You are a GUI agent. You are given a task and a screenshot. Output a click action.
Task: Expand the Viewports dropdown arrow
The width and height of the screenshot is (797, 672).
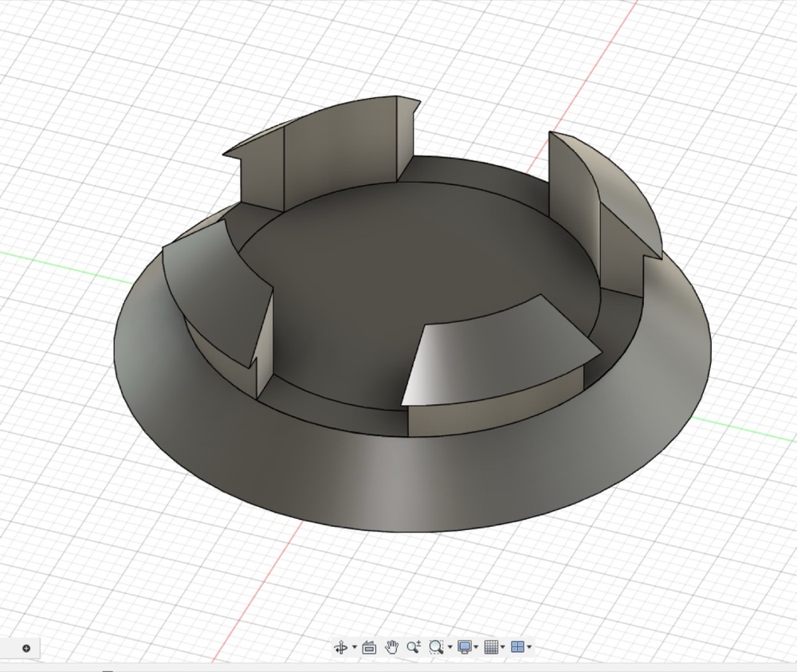point(530,647)
